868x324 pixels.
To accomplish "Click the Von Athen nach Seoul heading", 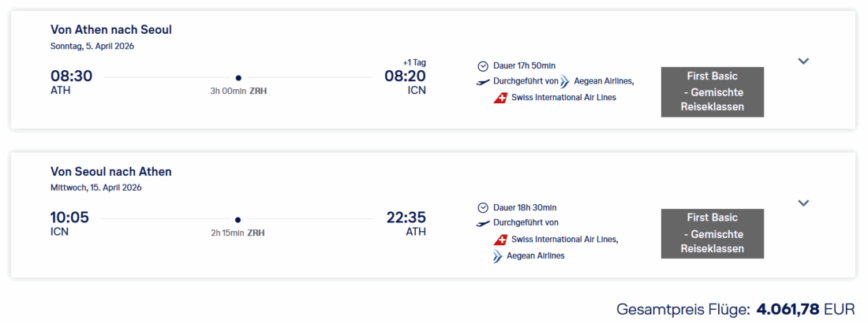I will [111, 30].
